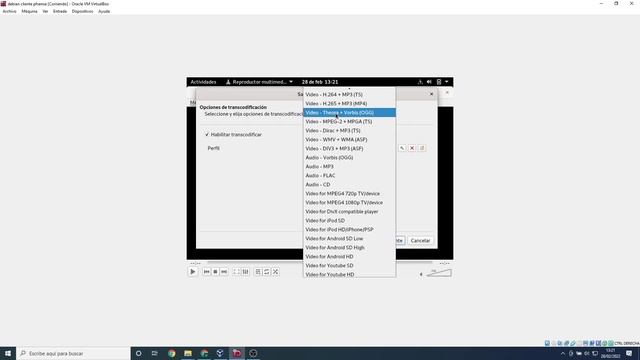Open Windows notification center
This screenshot has height=360, width=640.
click(x=629, y=353)
